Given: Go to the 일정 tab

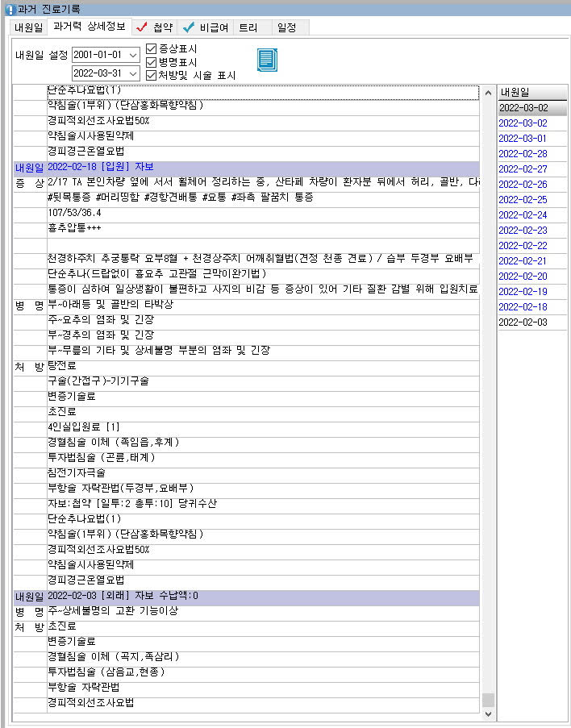Looking at the screenshot, I should tap(286, 27).
